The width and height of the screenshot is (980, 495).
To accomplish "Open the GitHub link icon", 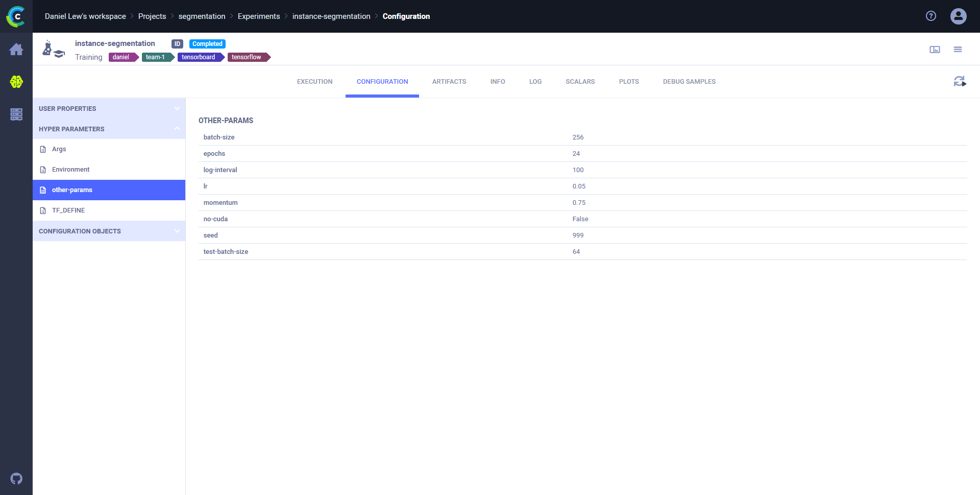I will [16, 479].
